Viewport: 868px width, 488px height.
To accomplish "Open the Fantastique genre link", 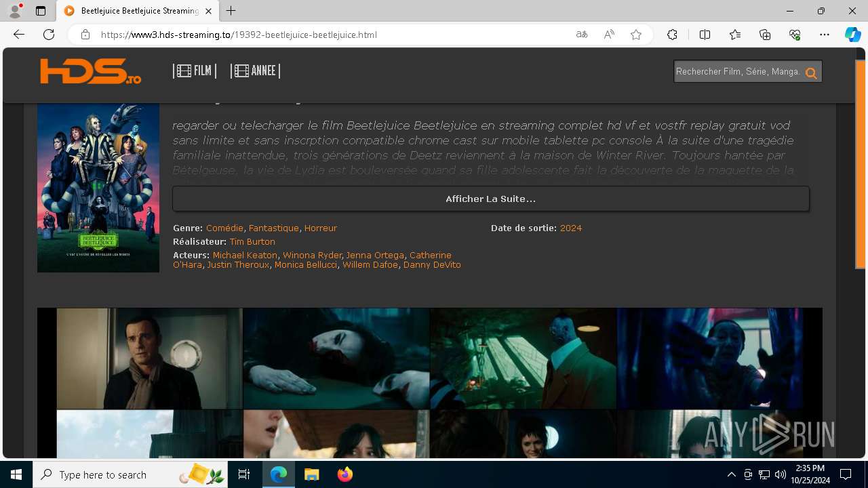I will [274, 228].
